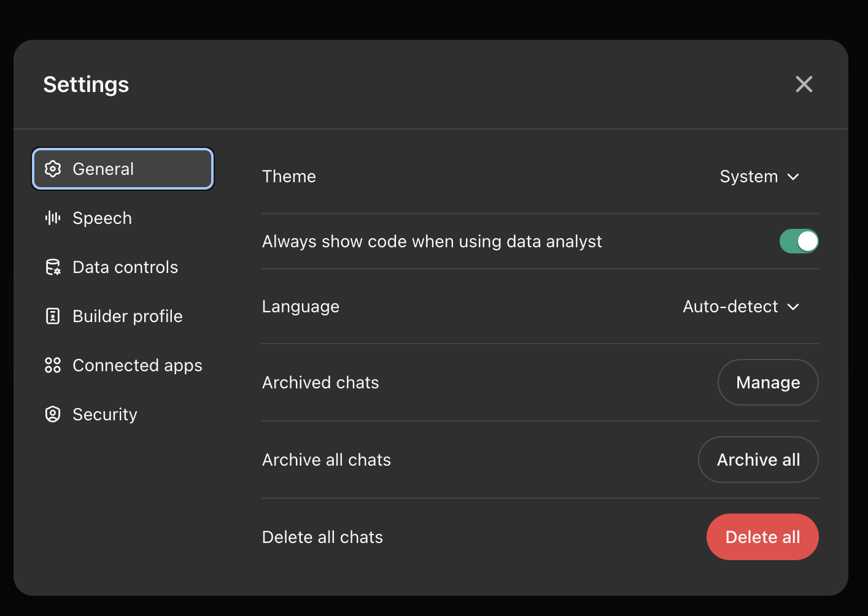Image resolution: width=868 pixels, height=616 pixels.
Task: Click the chevron arrow next to System
Action: click(x=793, y=177)
